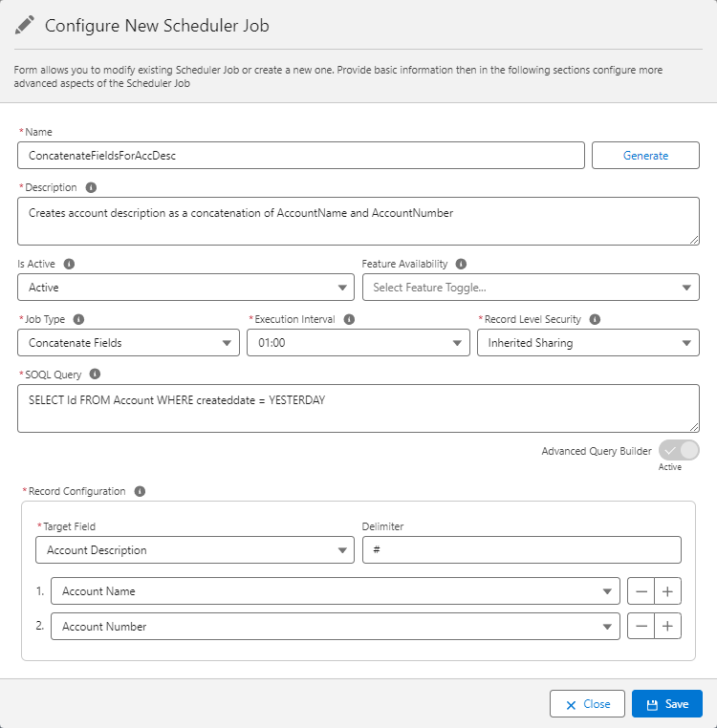Click the SOQL Query info icon
Viewport: 717px width, 728px height.
[95, 375]
